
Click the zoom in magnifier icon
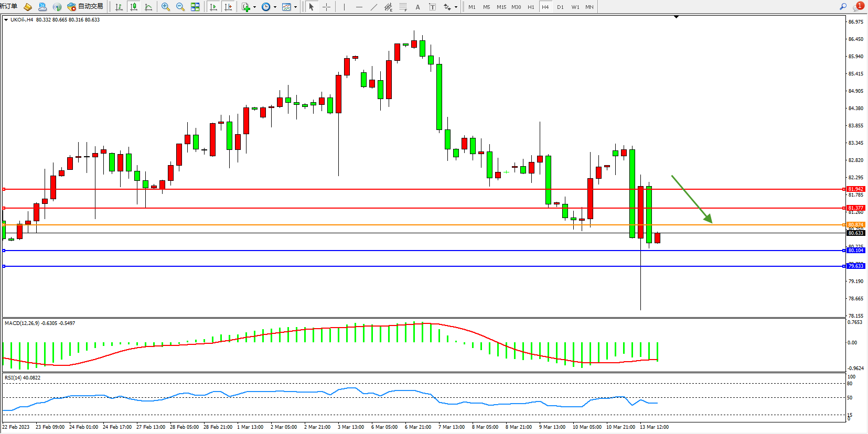(x=166, y=7)
